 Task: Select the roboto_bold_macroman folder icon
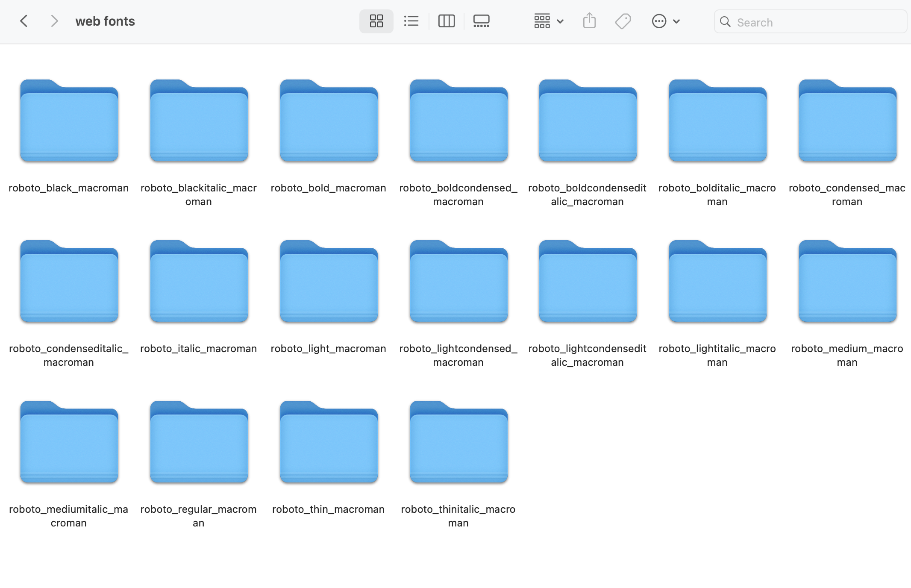pyautogui.click(x=329, y=121)
